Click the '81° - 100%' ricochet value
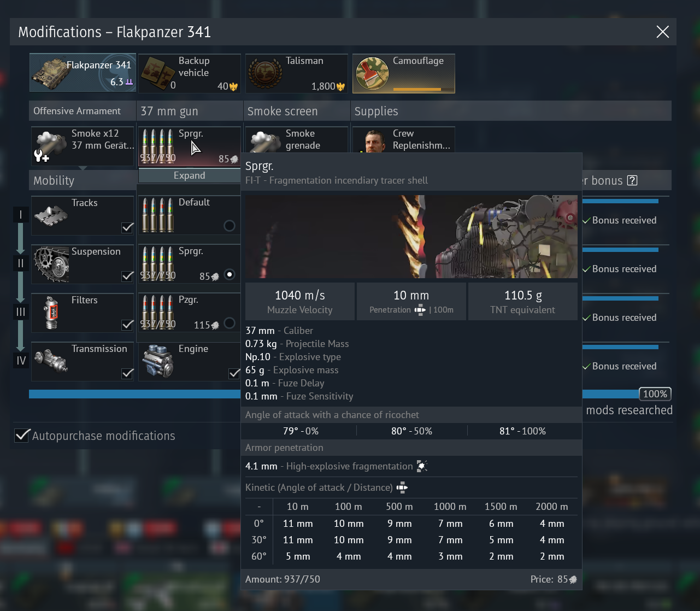The width and height of the screenshot is (700, 611). [522, 431]
